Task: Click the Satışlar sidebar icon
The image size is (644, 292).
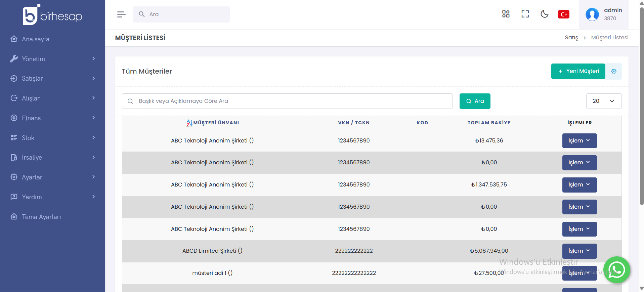Action: click(14, 78)
